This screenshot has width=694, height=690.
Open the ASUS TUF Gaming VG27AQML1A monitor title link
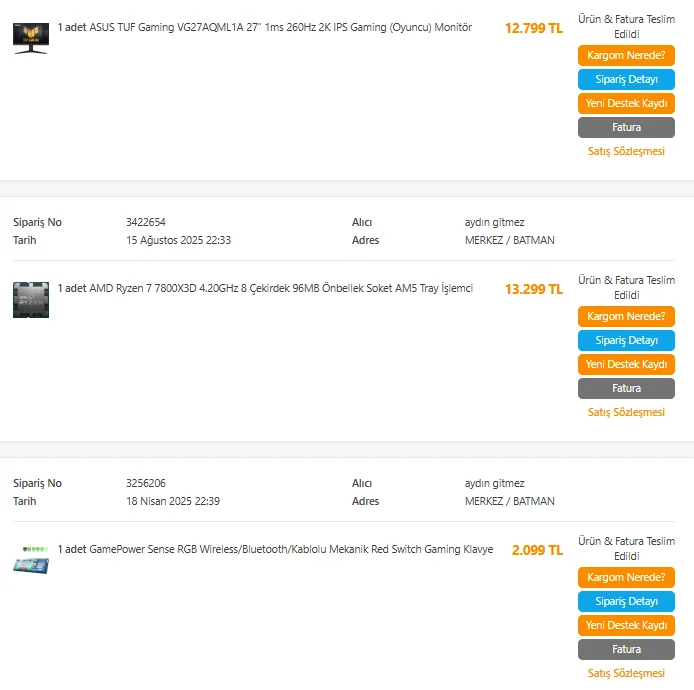pyautogui.click(x=265, y=28)
